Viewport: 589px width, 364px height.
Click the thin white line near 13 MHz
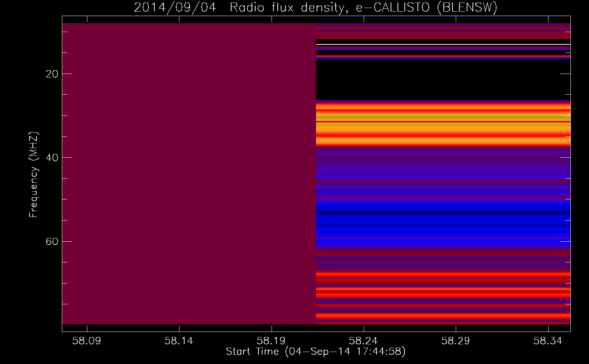[443, 44]
